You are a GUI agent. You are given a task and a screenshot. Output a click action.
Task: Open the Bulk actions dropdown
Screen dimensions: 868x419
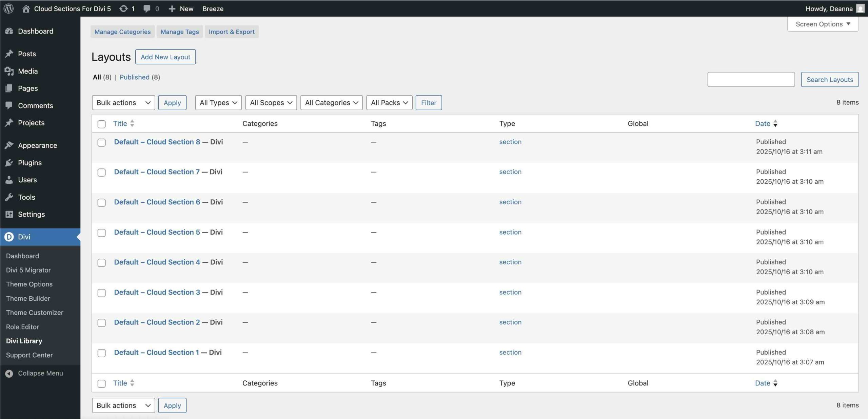[x=123, y=102]
